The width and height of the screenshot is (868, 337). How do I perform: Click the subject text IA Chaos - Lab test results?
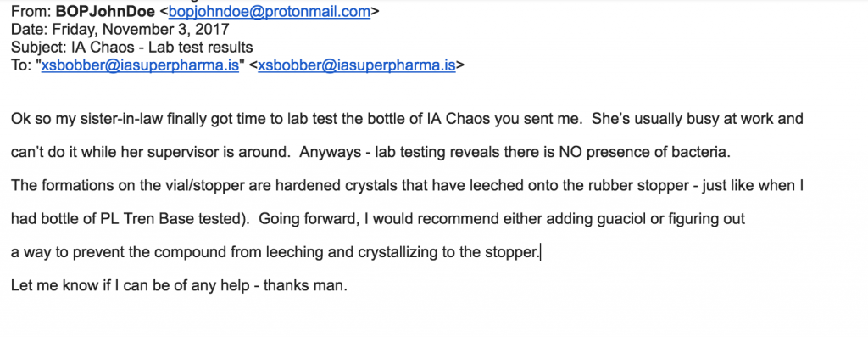click(x=162, y=48)
